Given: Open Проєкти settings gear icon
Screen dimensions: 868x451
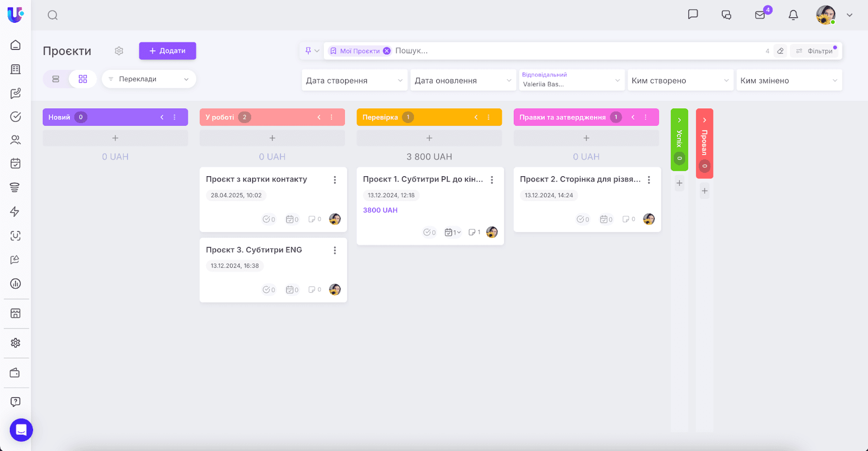Looking at the screenshot, I should tap(119, 51).
